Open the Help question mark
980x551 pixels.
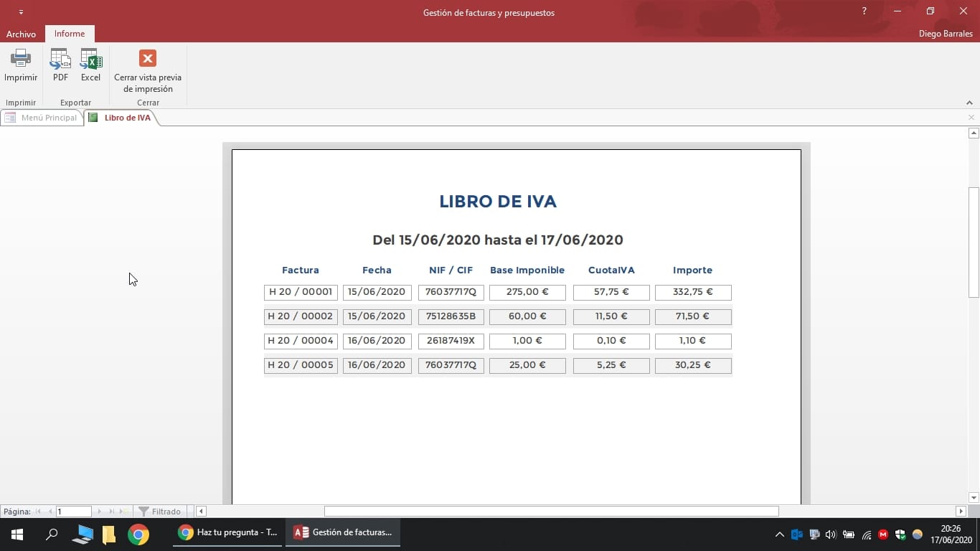click(x=864, y=11)
